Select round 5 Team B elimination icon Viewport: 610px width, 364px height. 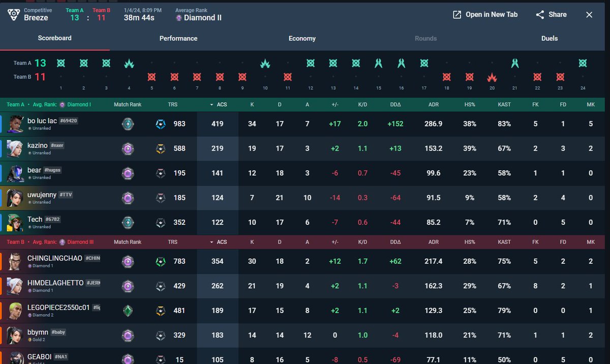[x=151, y=77]
